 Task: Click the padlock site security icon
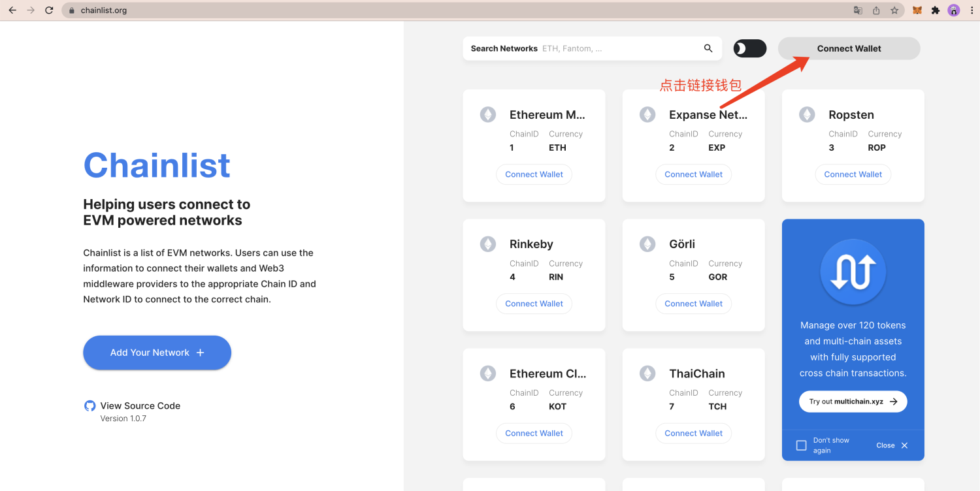tap(72, 10)
